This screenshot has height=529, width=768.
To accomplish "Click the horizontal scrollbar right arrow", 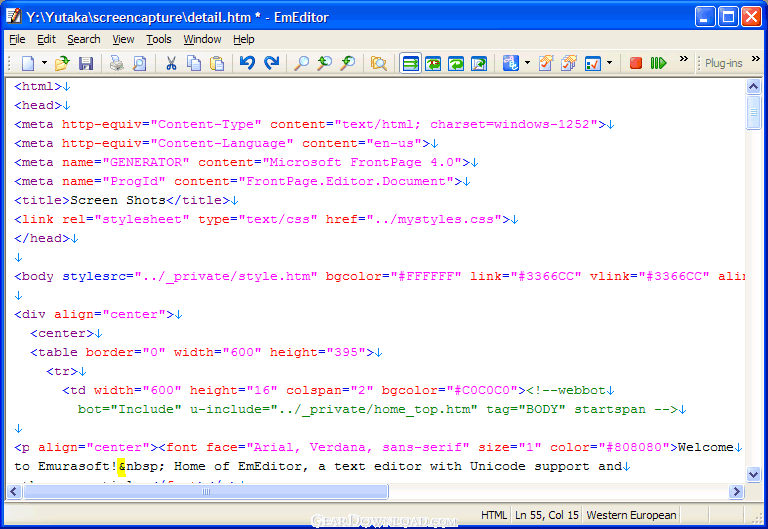I will click(x=736, y=491).
